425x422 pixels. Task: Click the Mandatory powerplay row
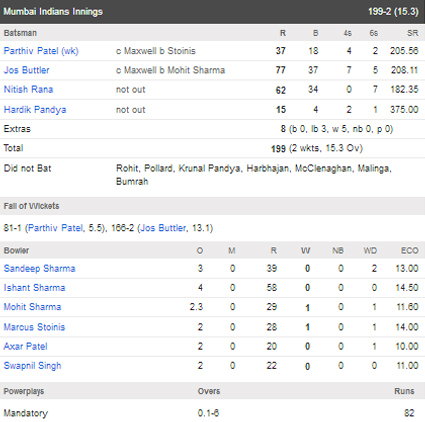(212, 413)
